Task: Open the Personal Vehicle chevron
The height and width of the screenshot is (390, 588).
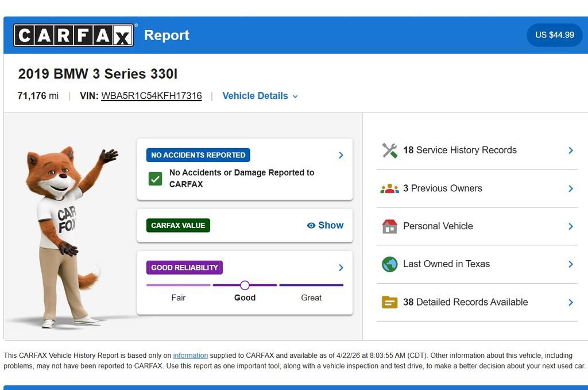Action: click(571, 226)
